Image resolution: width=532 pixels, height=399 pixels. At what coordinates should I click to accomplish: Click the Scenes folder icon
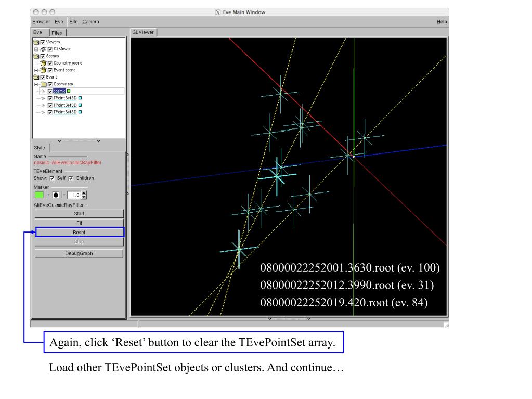coord(36,56)
